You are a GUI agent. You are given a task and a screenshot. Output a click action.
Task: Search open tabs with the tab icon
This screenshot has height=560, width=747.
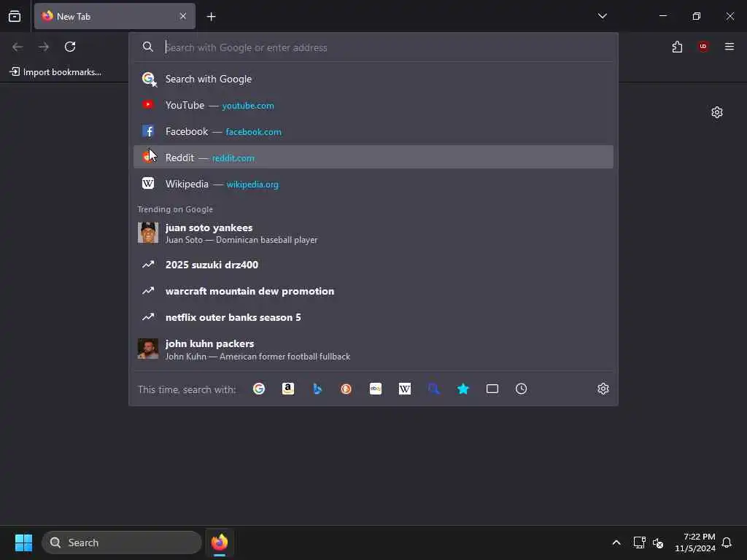[492, 389]
